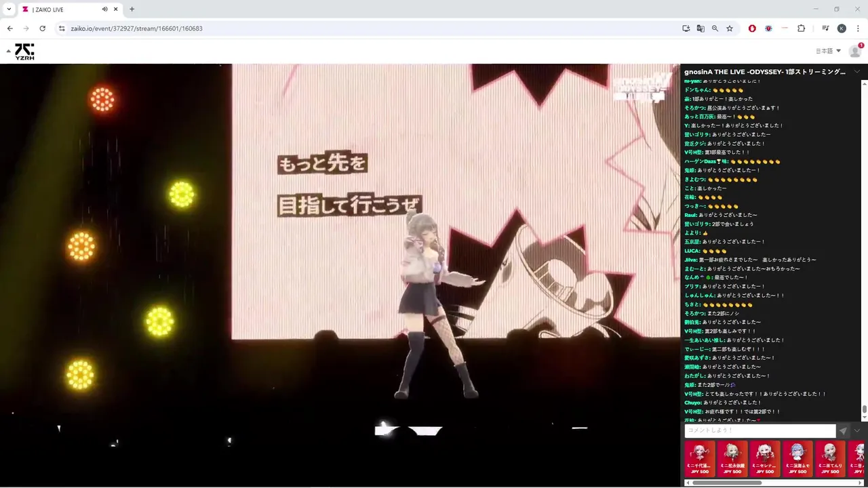Collapse the gnosinA THE LIVE chat header

coord(857,72)
